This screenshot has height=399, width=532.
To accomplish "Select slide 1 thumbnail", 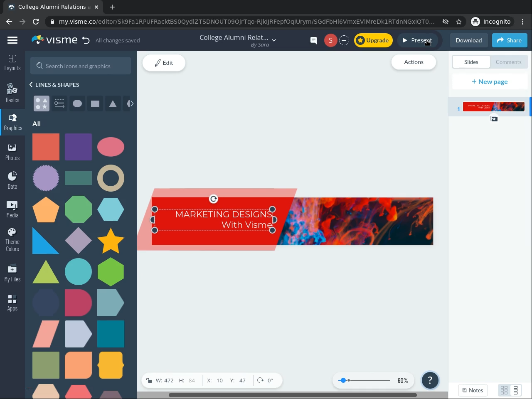I will (494, 107).
